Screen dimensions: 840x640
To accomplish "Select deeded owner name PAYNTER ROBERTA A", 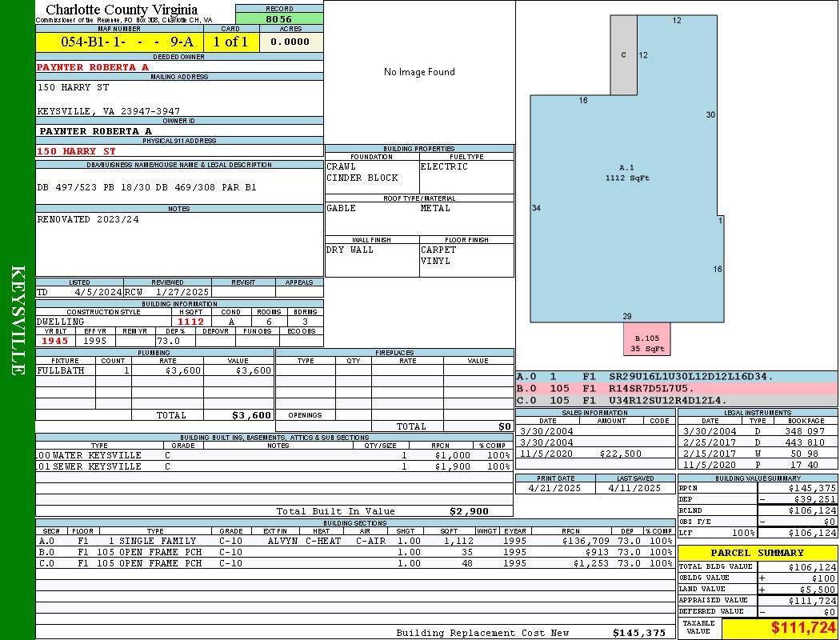I will point(93,67).
